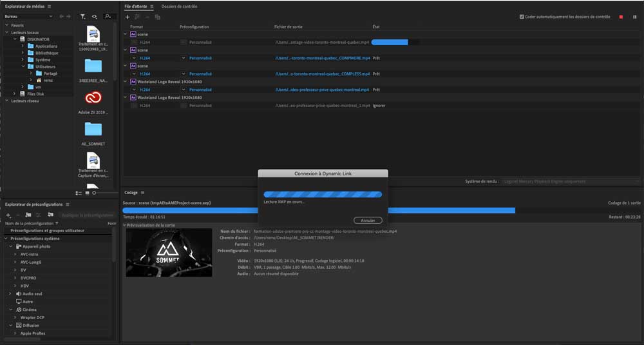This screenshot has height=345, width=644.
Task: Open the Explorateur de médias panel menu
Action: pos(50,6)
